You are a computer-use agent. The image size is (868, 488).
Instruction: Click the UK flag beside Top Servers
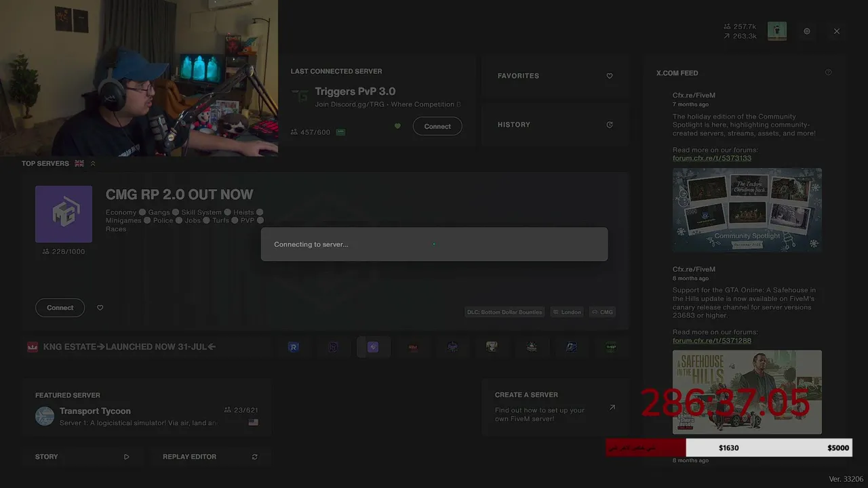pyautogui.click(x=79, y=163)
